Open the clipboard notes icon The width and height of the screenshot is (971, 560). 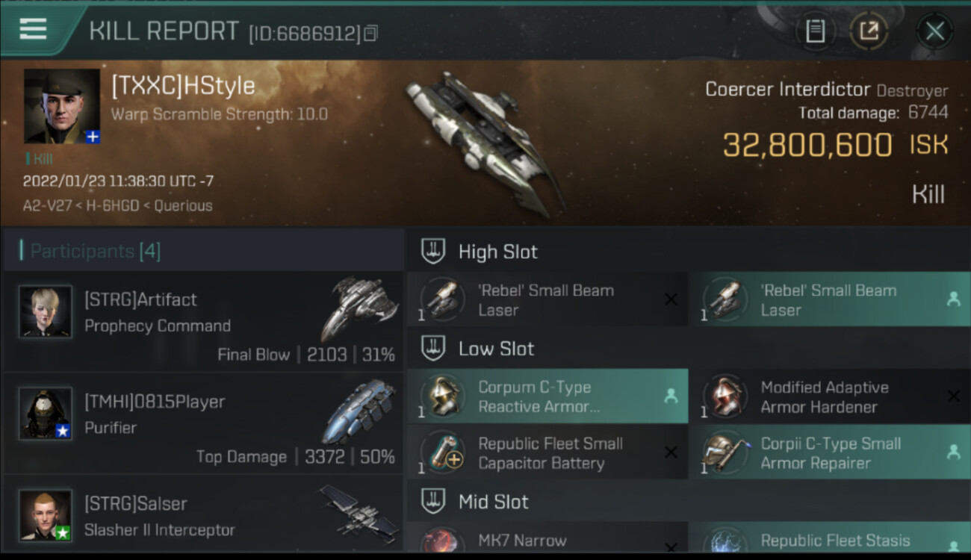(816, 31)
